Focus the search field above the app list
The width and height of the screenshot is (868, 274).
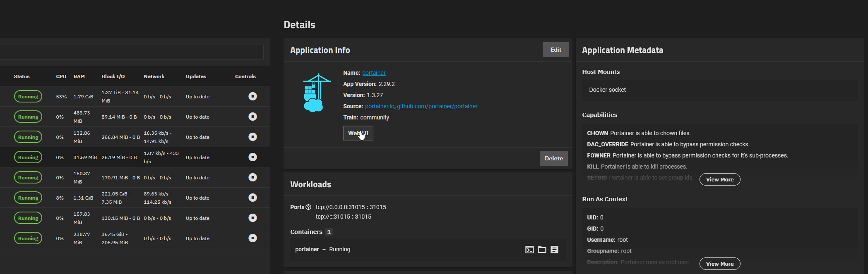click(132, 52)
